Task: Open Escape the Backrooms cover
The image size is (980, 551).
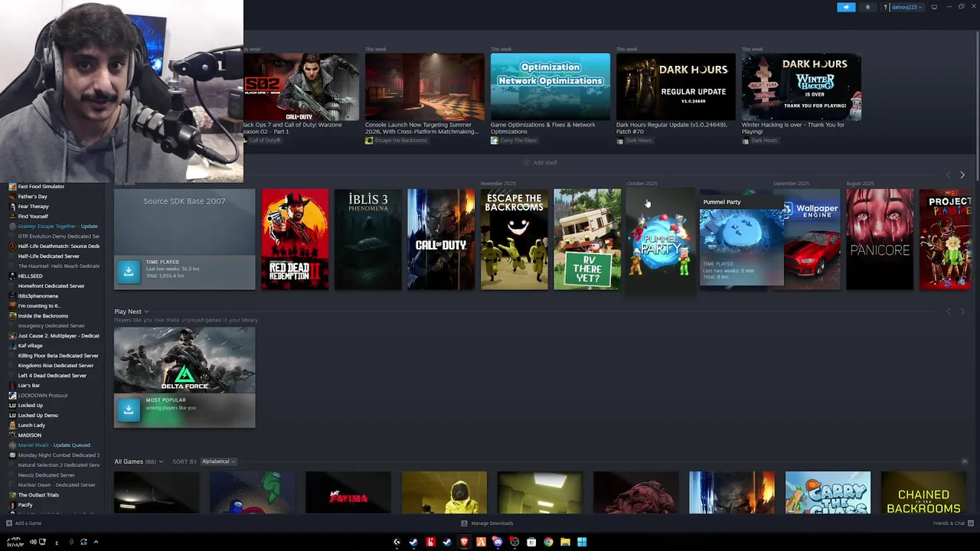Action: pyautogui.click(x=514, y=239)
